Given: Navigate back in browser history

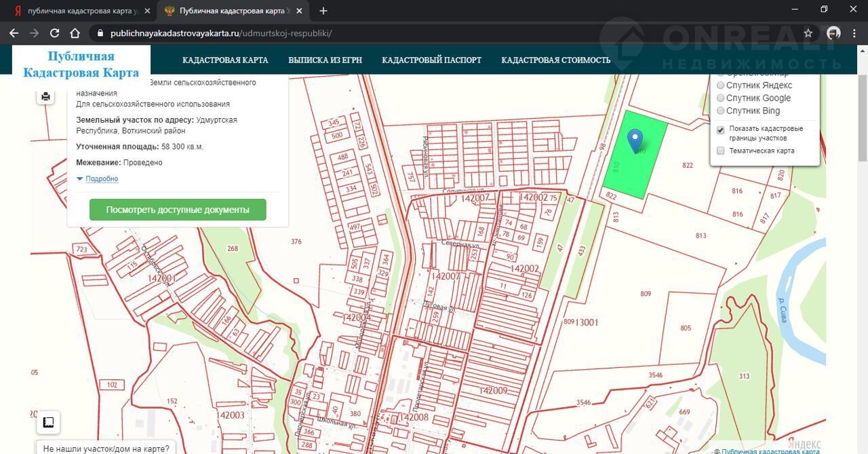Looking at the screenshot, I should 14,33.
